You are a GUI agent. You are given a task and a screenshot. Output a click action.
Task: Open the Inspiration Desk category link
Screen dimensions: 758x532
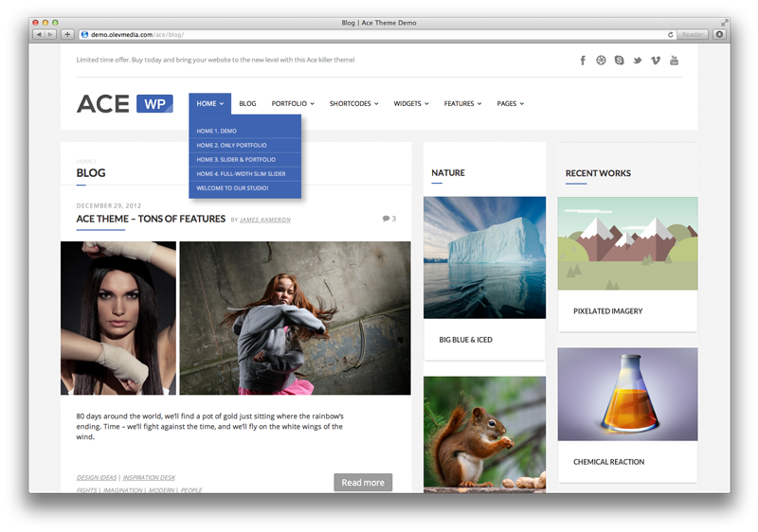coord(149,477)
